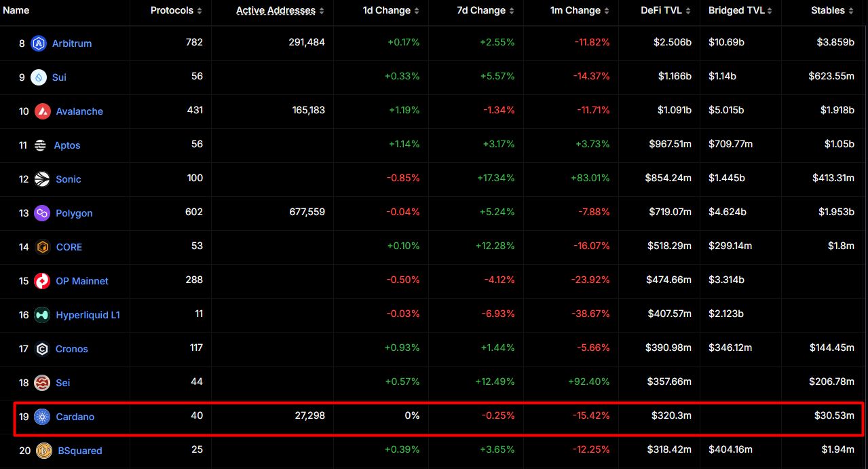Click the red Avalanche logo icon
This screenshot has width=868, height=469.
coord(42,111)
